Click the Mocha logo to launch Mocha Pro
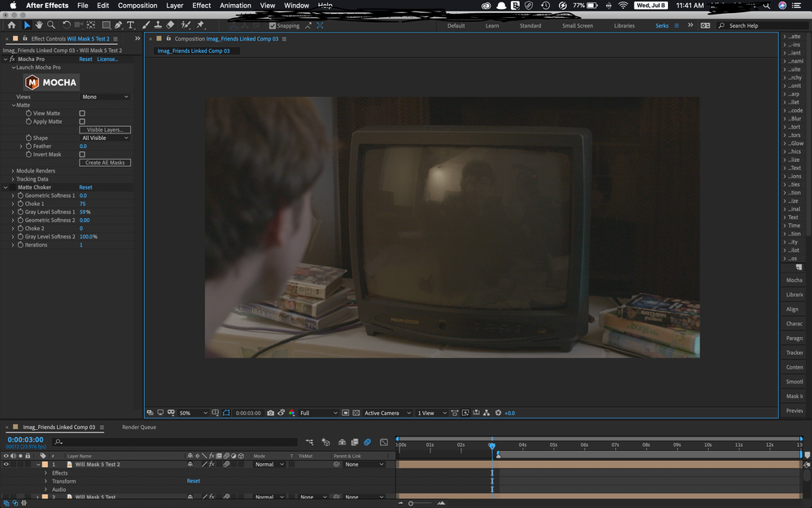812x508 pixels. click(x=51, y=82)
